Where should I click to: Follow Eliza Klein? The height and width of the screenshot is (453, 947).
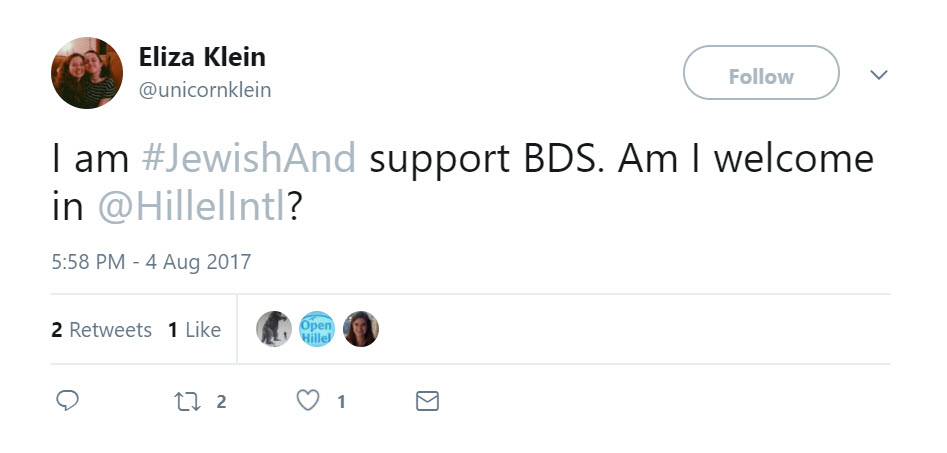760,76
